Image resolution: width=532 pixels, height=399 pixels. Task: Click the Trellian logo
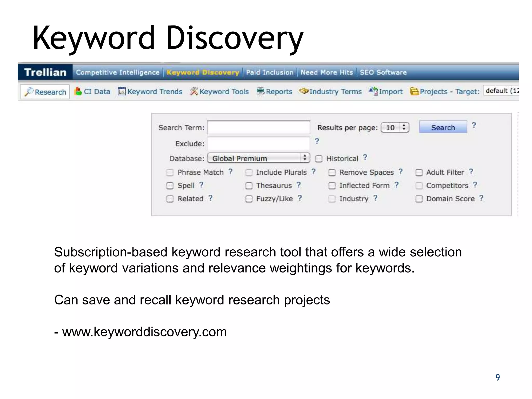coord(45,72)
